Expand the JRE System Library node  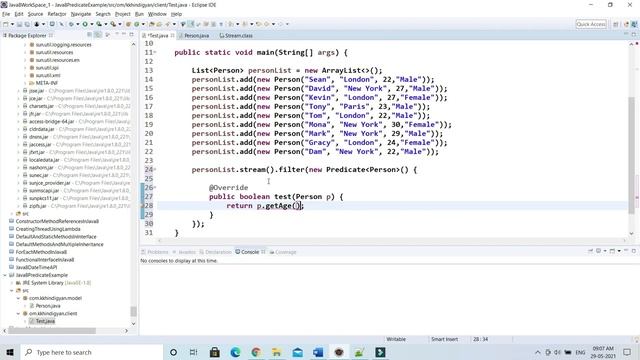click(12, 282)
